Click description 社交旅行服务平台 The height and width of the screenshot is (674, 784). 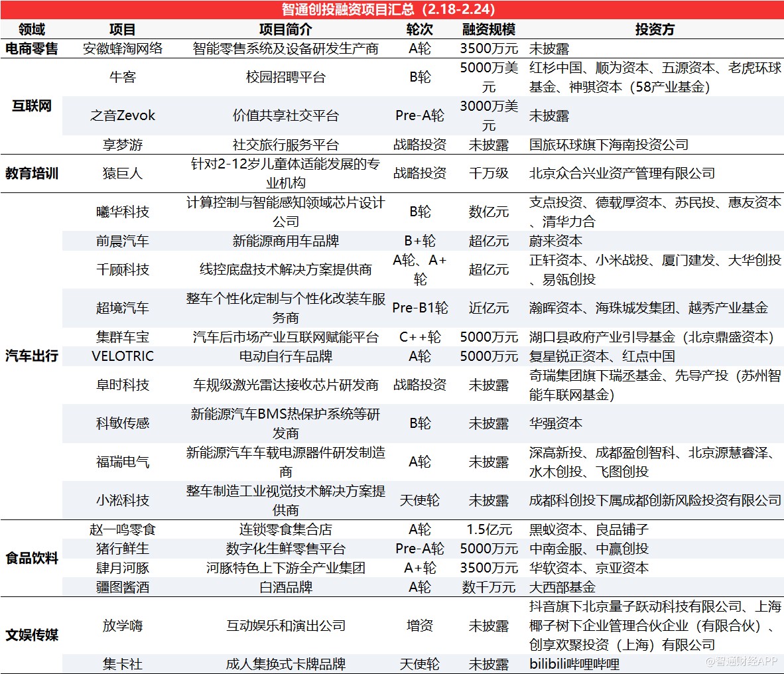tap(285, 145)
